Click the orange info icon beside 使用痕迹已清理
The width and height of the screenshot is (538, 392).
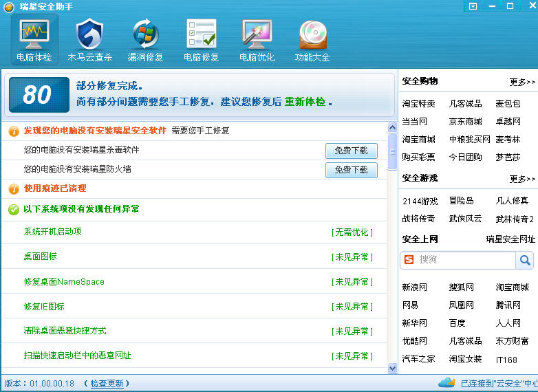[14, 189]
